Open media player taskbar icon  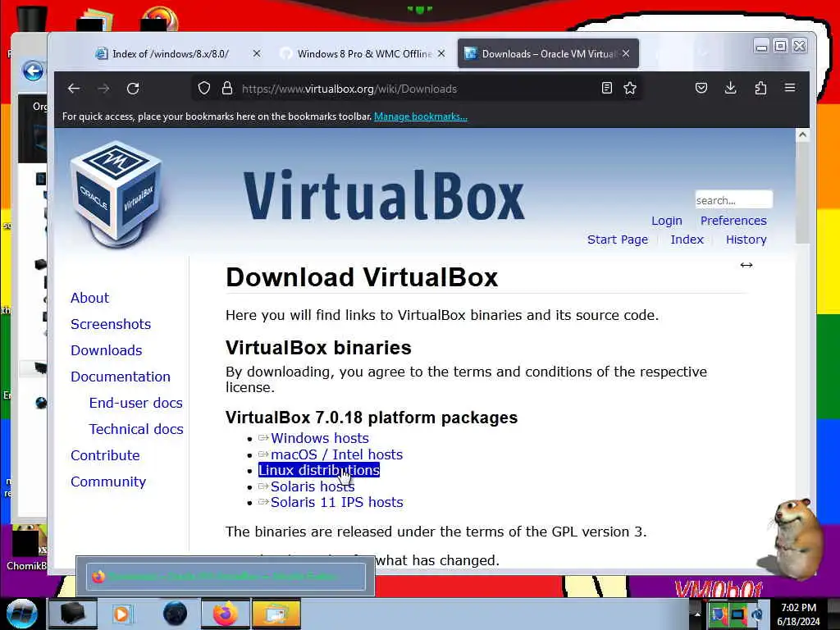(121, 614)
